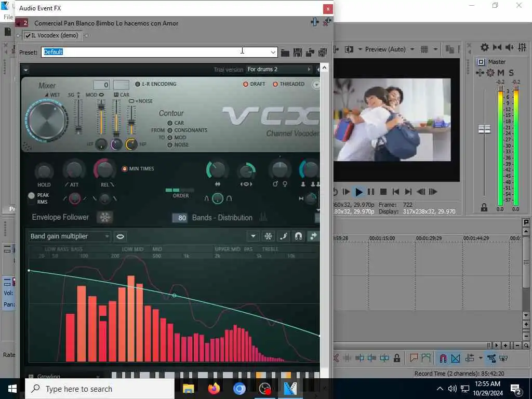Insert marker icon on timeline toolbar

click(x=414, y=358)
